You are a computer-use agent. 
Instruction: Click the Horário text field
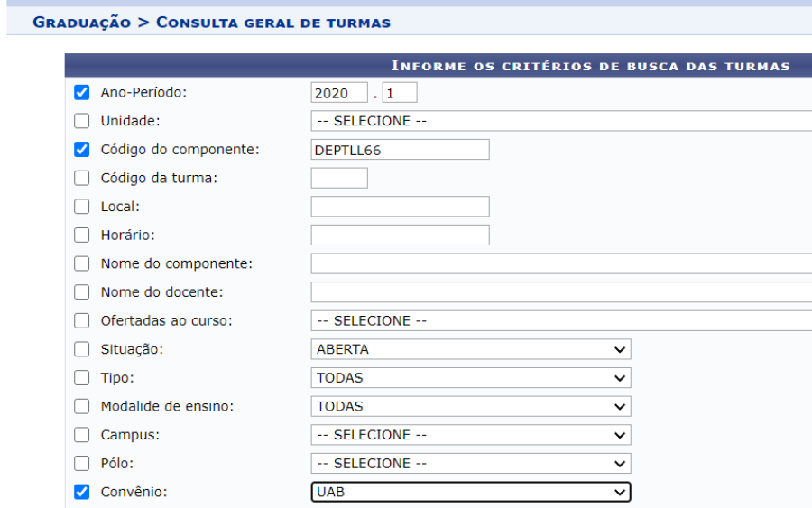(x=400, y=236)
